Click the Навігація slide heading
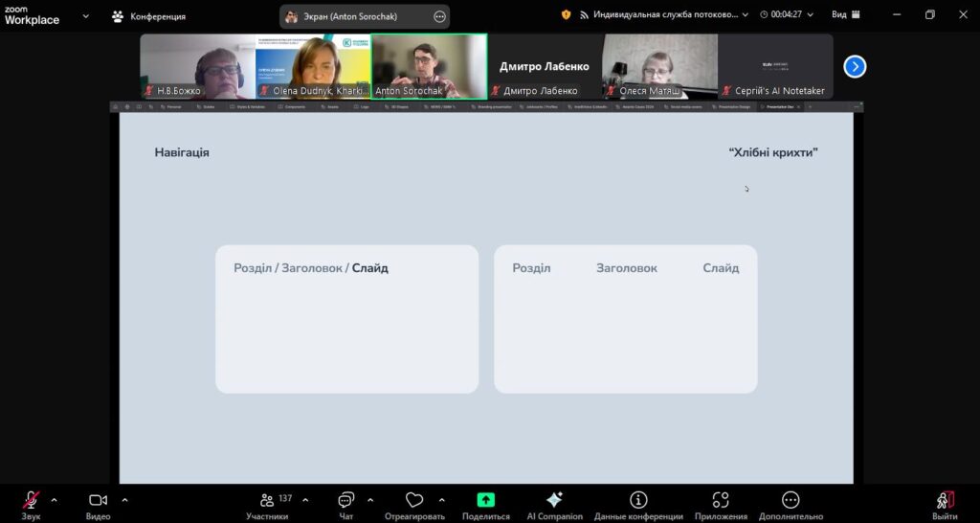This screenshot has height=523, width=980. (x=182, y=152)
